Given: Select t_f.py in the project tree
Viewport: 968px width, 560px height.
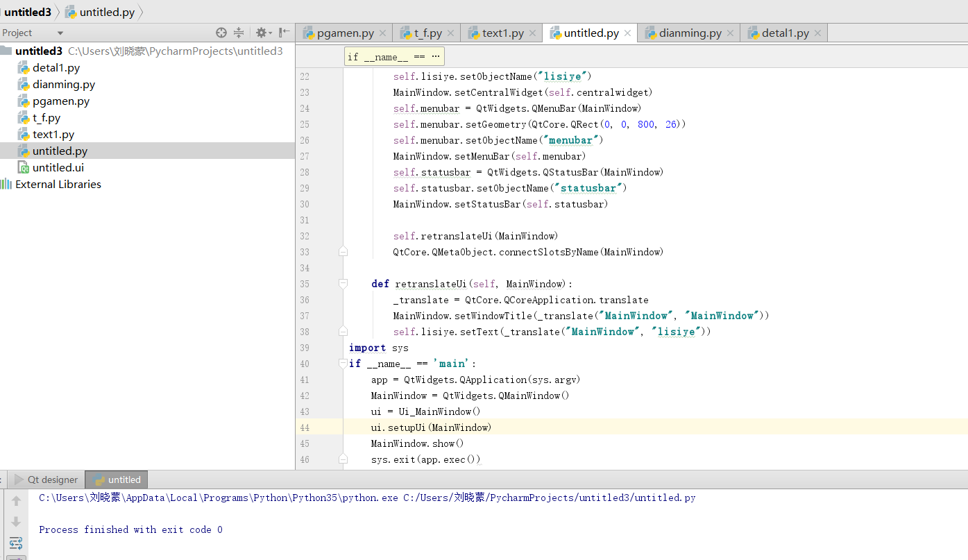Looking at the screenshot, I should (x=46, y=118).
